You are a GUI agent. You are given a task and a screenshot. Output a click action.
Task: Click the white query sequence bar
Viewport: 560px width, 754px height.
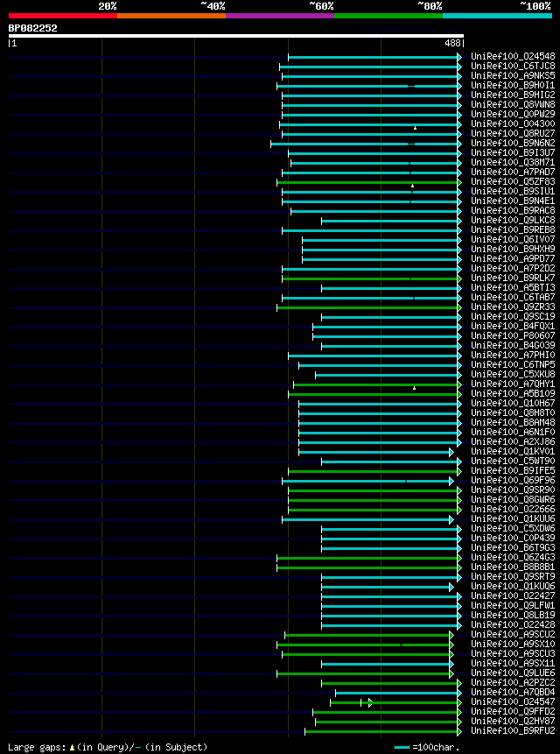coord(236,36)
